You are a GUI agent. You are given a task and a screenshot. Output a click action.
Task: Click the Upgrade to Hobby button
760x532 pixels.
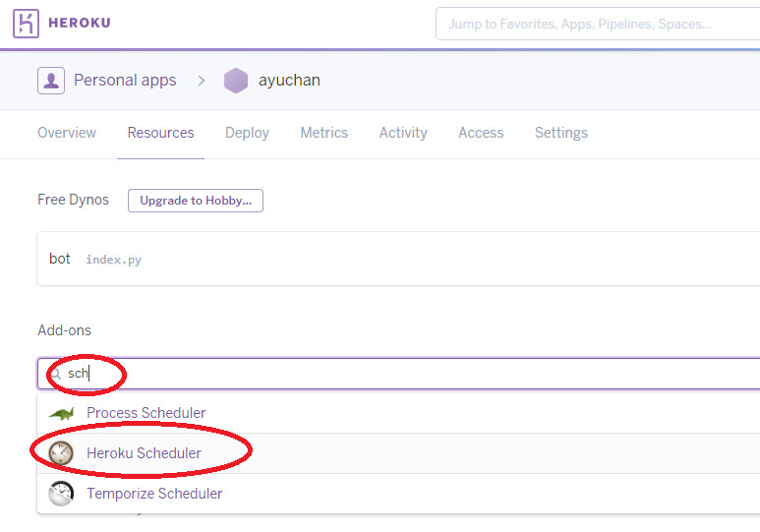pos(196,201)
